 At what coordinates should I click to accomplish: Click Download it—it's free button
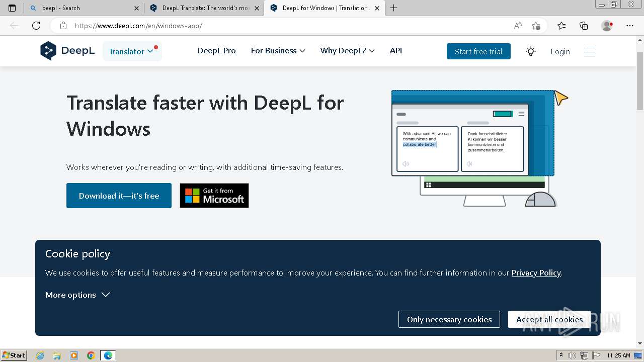119,196
